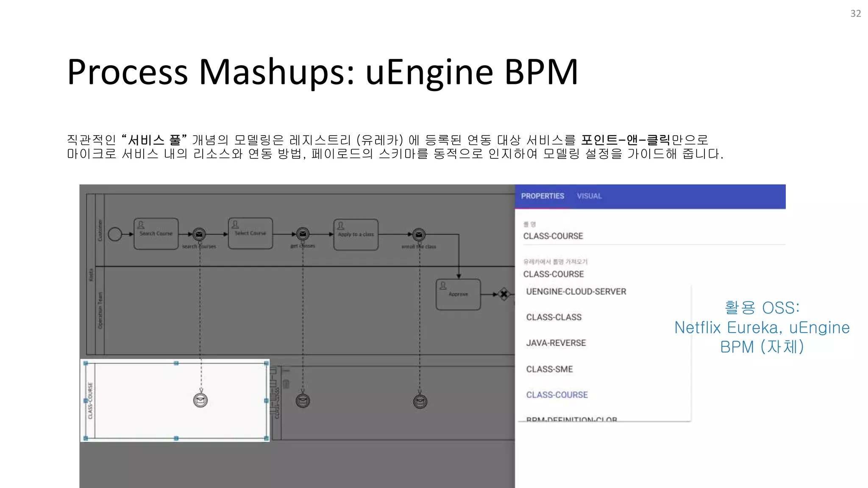
Task: Select the 'get classes' message event icon
Action: (303, 234)
